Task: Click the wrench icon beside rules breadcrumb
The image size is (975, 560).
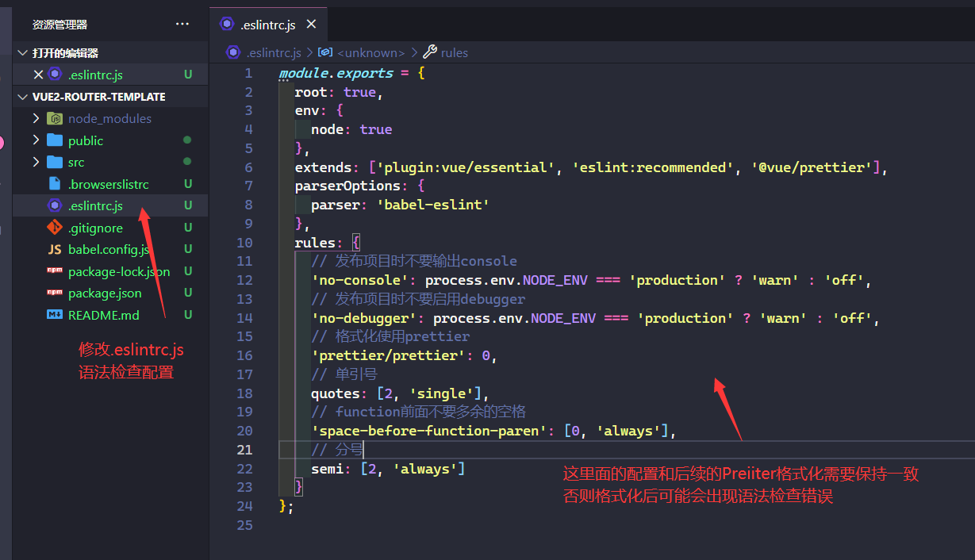Action: click(430, 52)
